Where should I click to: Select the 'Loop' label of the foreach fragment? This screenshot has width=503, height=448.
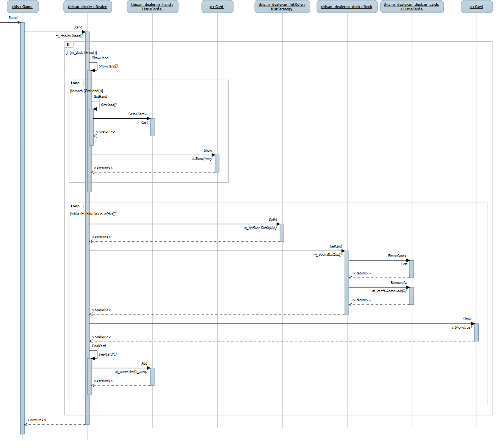tap(75, 83)
